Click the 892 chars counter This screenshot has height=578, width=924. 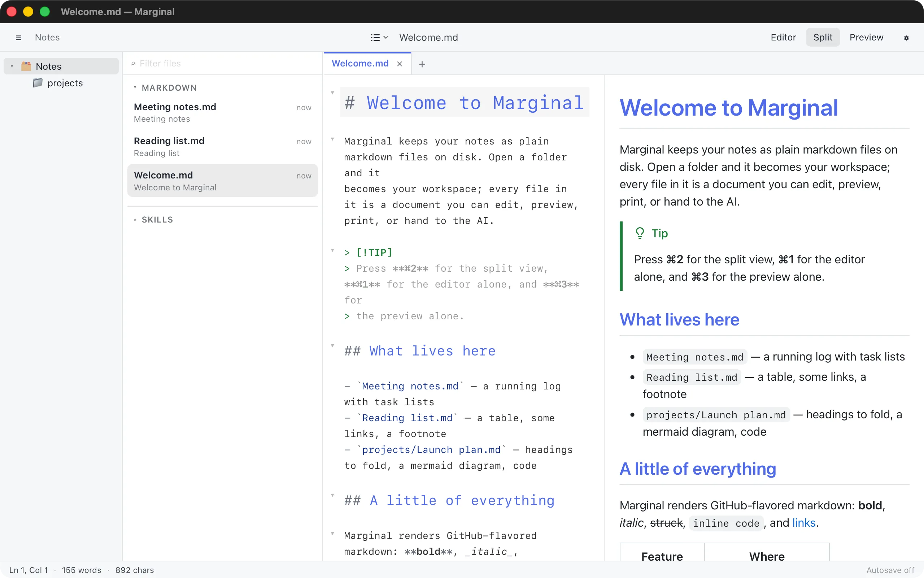coord(134,570)
